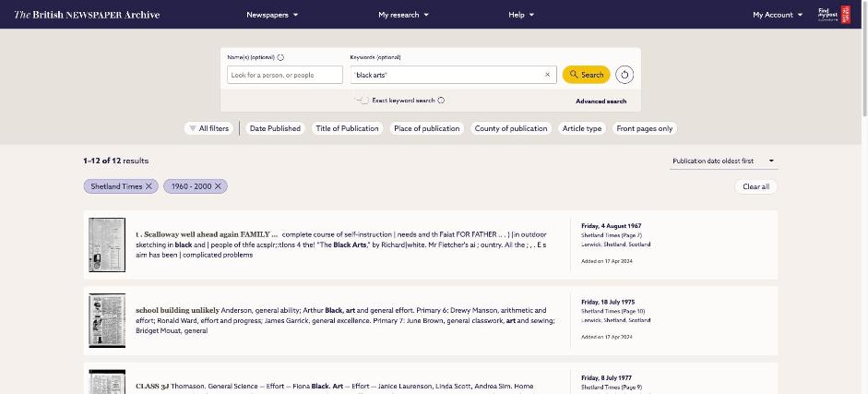Open 'school building unlikely' article title
The image size is (868, 394).
pos(178,310)
